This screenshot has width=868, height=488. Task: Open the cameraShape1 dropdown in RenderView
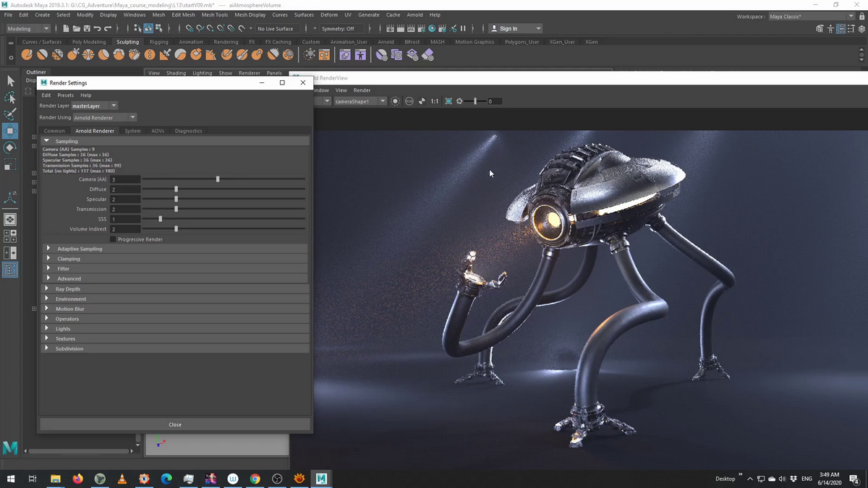pyautogui.click(x=359, y=101)
